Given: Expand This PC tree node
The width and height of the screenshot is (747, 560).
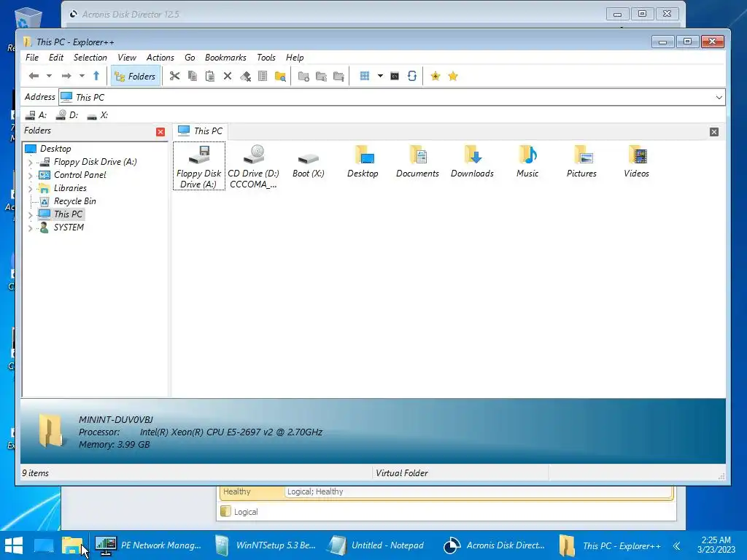Looking at the screenshot, I should (x=31, y=215).
